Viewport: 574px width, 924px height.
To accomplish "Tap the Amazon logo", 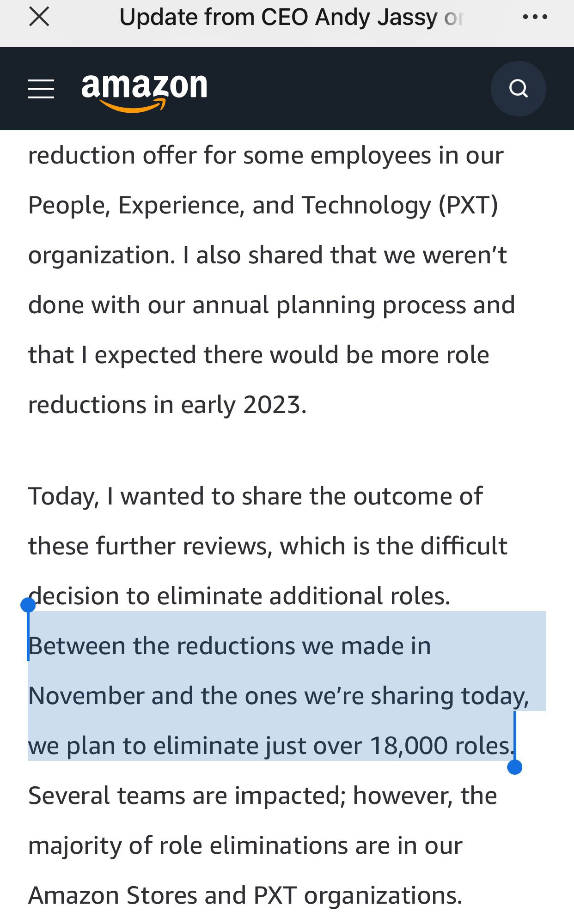I will [144, 91].
